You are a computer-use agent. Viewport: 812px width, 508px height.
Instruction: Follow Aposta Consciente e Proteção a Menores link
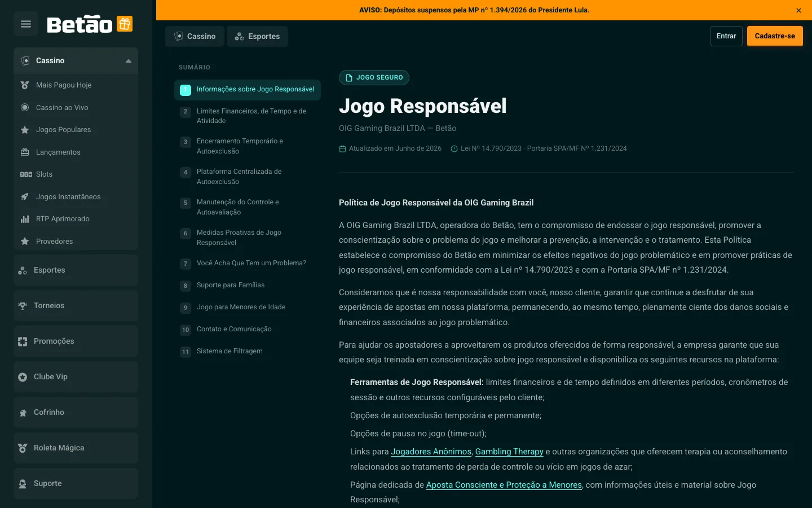coord(504,485)
